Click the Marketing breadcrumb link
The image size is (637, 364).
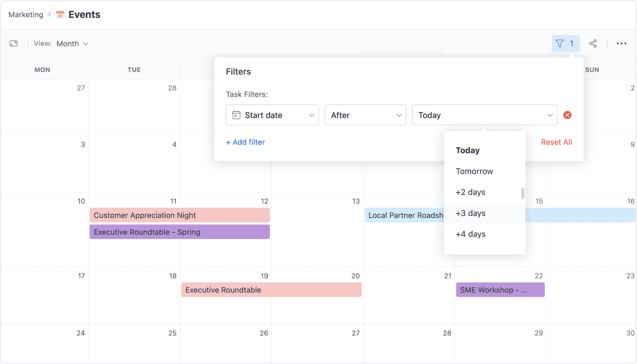(26, 15)
